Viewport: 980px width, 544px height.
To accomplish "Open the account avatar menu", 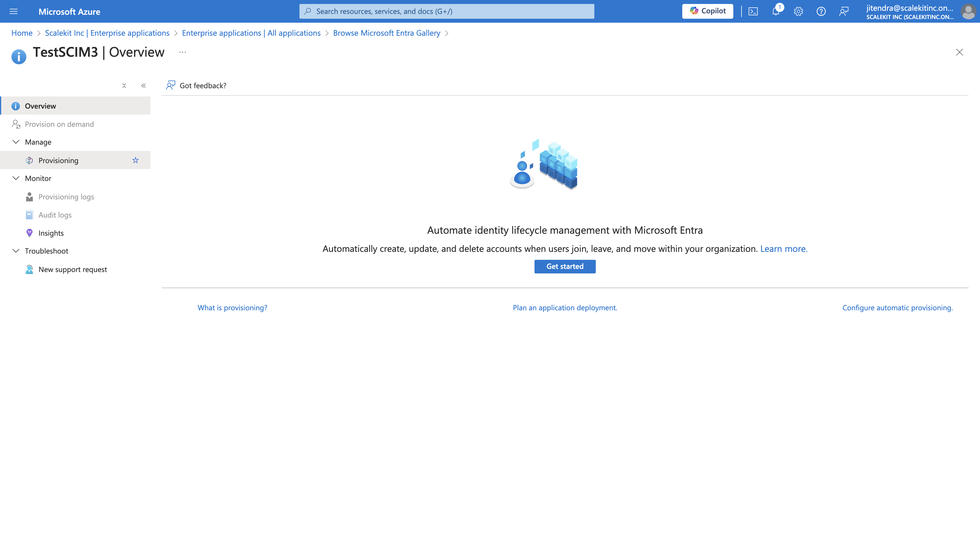I will point(968,11).
